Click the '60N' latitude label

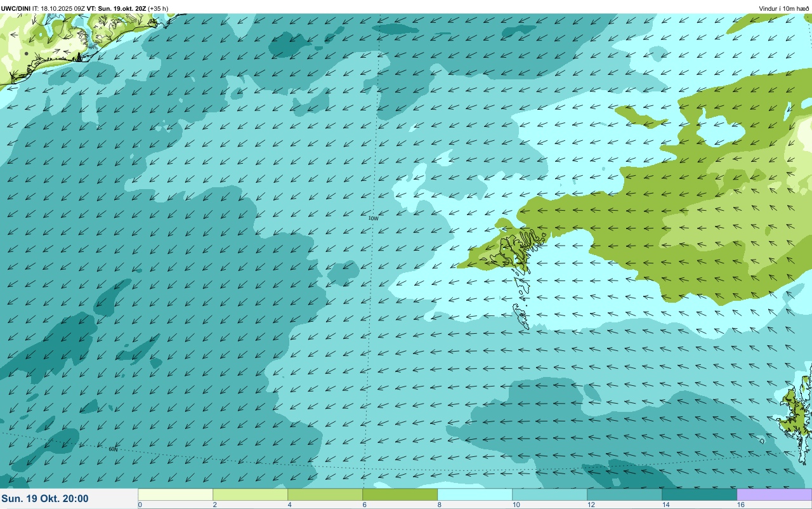[x=113, y=449]
